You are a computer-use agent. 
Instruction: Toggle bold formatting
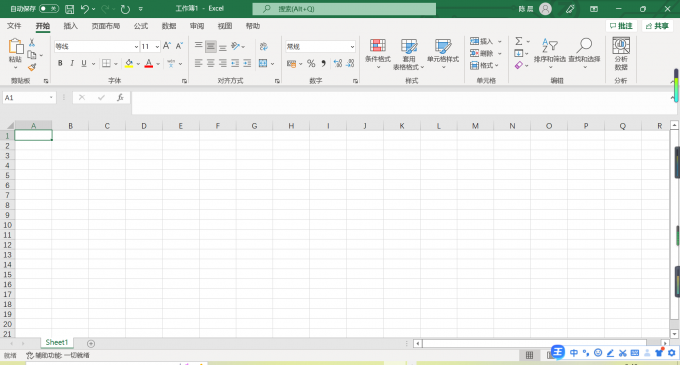60,63
